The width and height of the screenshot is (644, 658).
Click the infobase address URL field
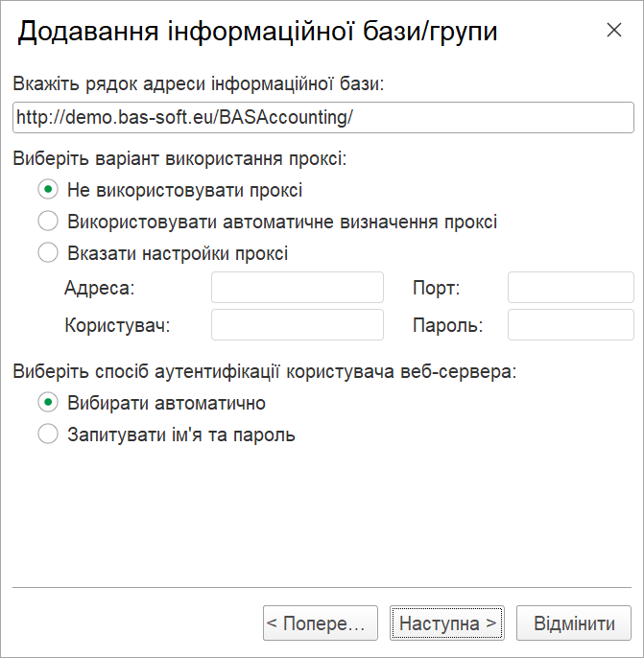point(322,117)
